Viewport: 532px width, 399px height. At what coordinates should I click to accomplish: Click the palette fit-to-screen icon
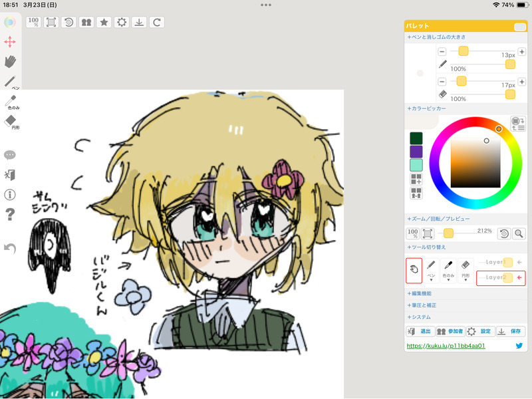click(x=428, y=233)
